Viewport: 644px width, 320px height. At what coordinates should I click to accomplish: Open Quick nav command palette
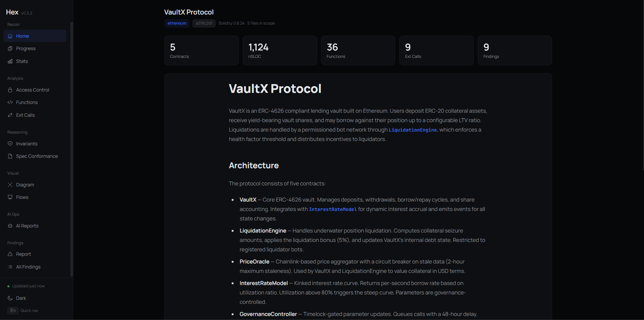[x=29, y=311]
